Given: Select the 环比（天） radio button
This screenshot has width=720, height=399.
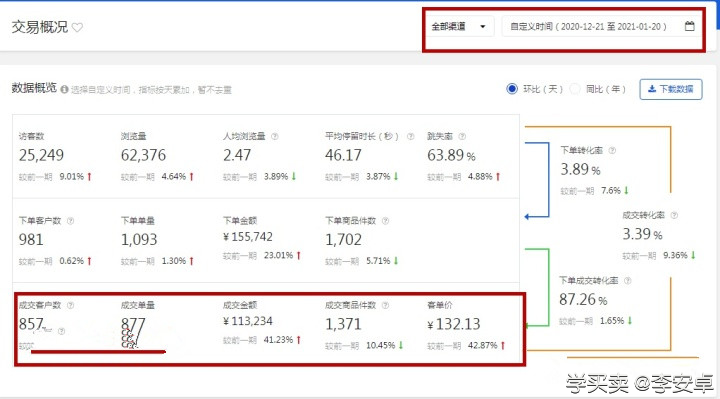Looking at the screenshot, I should click(x=512, y=89).
